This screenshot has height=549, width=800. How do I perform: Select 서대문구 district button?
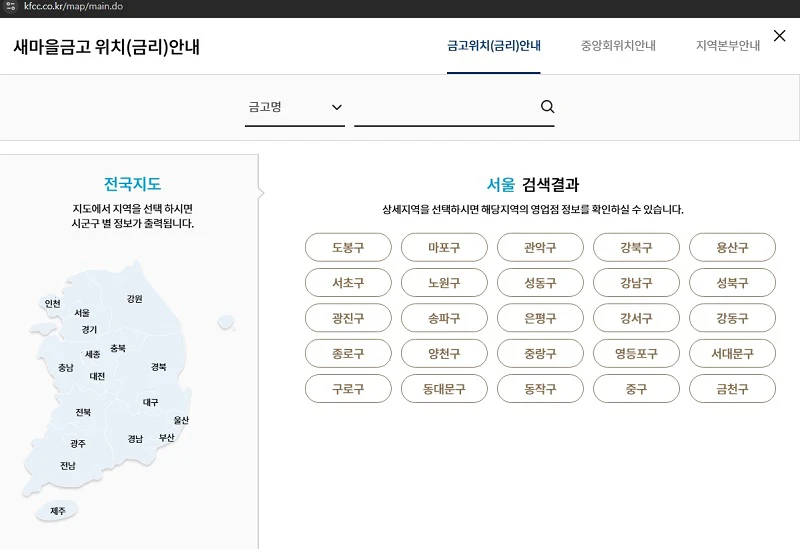point(732,353)
